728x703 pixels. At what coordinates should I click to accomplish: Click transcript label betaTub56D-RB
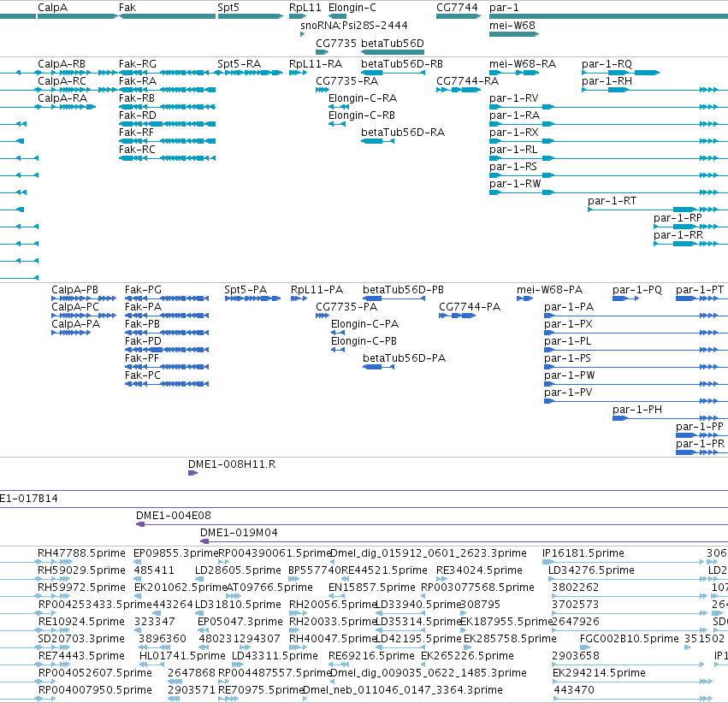click(402, 63)
